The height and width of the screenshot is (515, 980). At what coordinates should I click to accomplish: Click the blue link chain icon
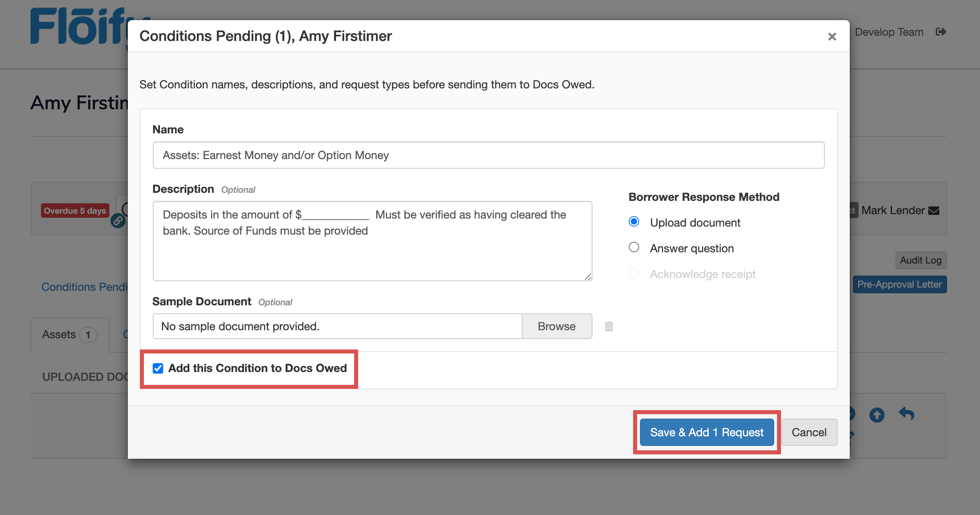(118, 221)
